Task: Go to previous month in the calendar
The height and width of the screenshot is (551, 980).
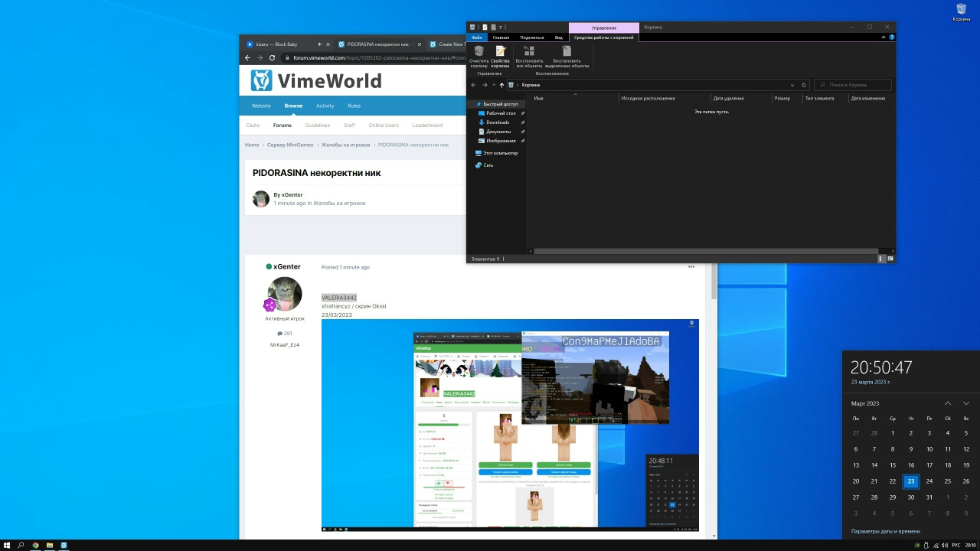Action: pos(947,403)
